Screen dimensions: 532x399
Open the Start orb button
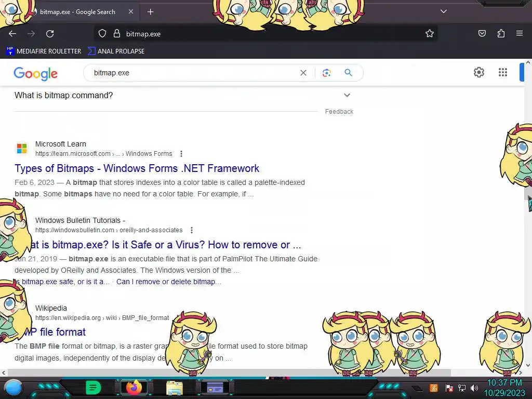point(14,388)
